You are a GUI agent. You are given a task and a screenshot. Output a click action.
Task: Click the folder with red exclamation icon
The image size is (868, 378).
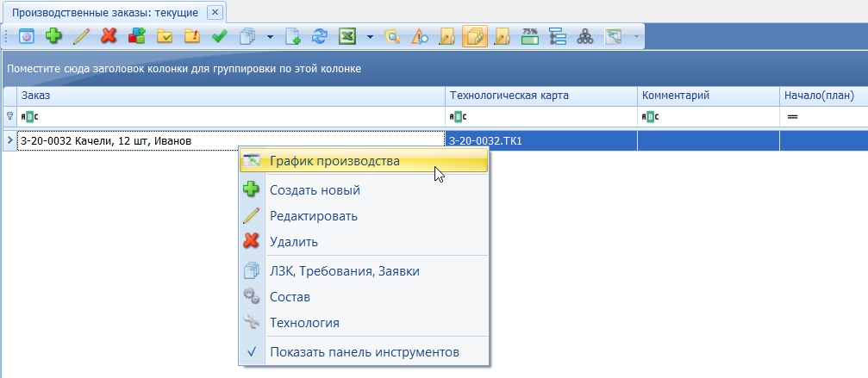pyautogui.click(x=192, y=37)
